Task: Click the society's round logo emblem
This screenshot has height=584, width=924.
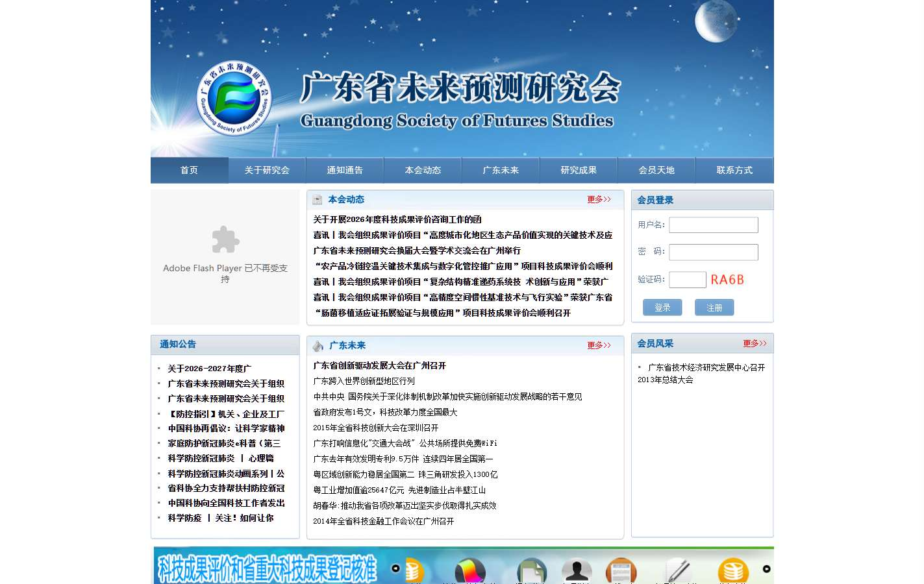Action: click(x=234, y=99)
